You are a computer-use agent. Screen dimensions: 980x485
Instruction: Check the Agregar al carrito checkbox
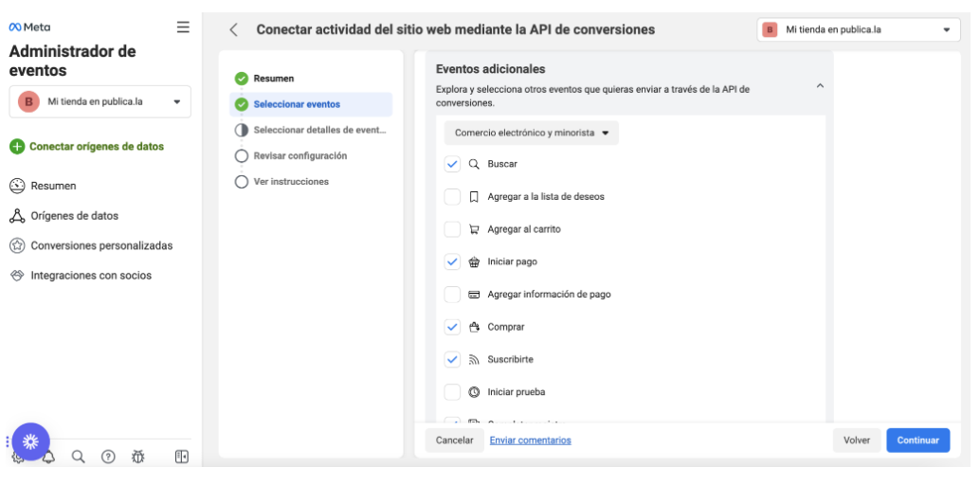tap(452, 229)
